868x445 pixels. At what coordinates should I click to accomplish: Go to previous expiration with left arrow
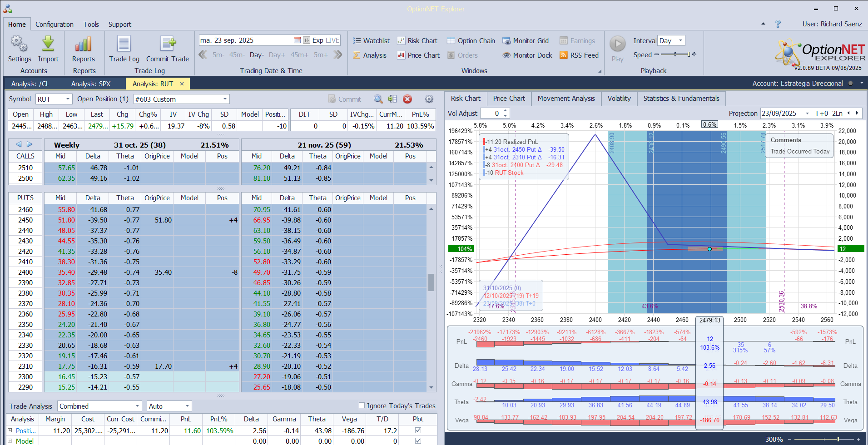click(19, 144)
